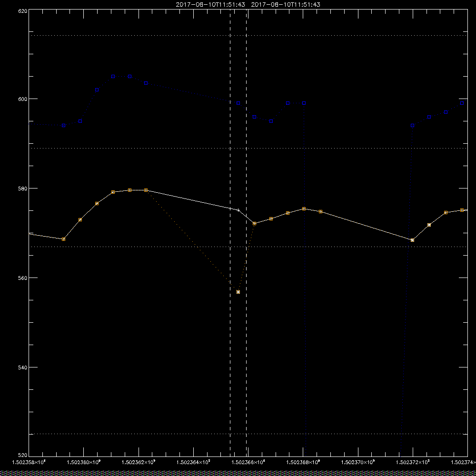Click the 560 y-axis label
Image resolution: width=476 pixels, height=476 pixels.
point(23,278)
